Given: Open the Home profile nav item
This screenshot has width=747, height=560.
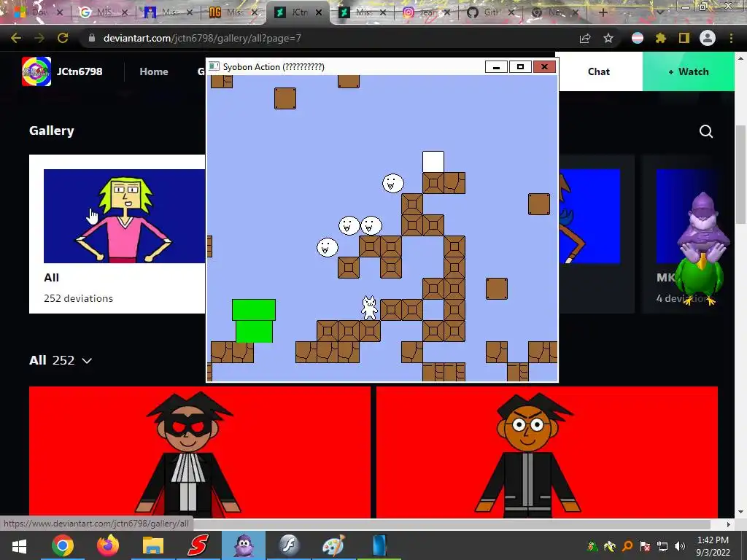Looking at the screenshot, I should pos(154,71).
